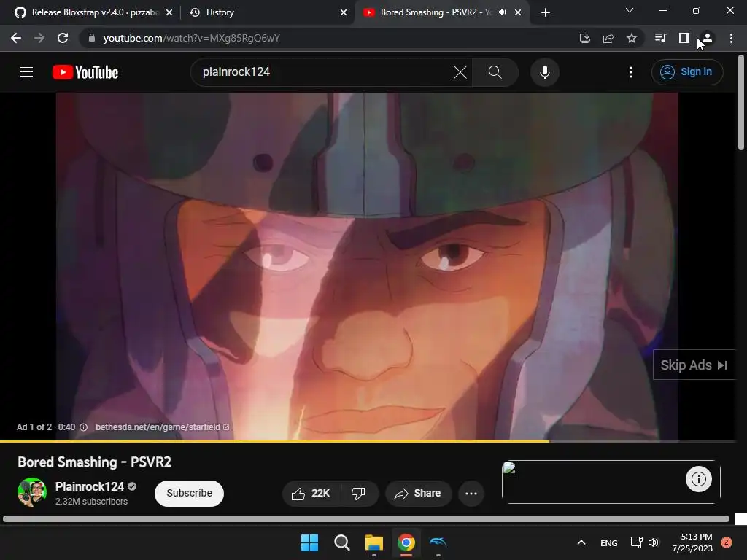
Task: Clear the search box with the X
Action: click(460, 72)
